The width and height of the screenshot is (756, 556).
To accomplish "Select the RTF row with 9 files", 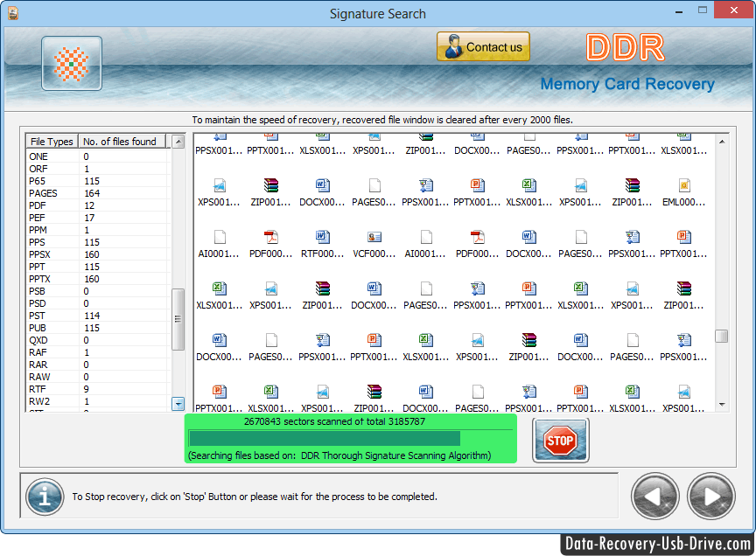I will (x=98, y=389).
